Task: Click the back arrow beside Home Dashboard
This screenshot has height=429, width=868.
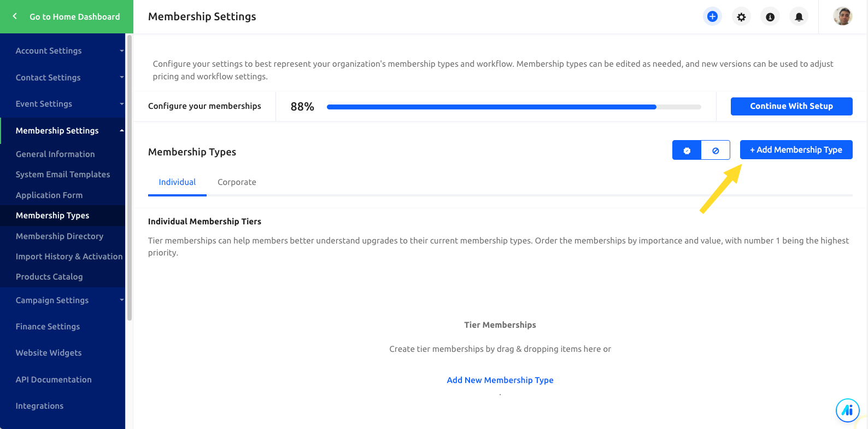Action: coord(15,16)
